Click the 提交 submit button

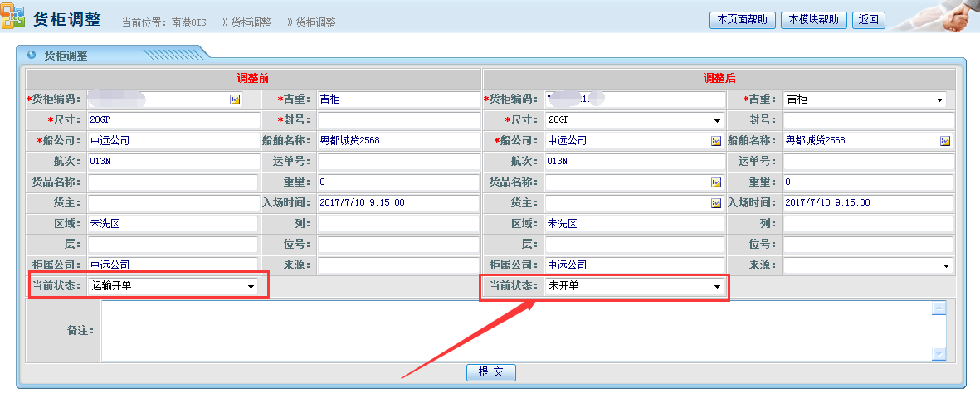pyautogui.click(x=490, y=372)
